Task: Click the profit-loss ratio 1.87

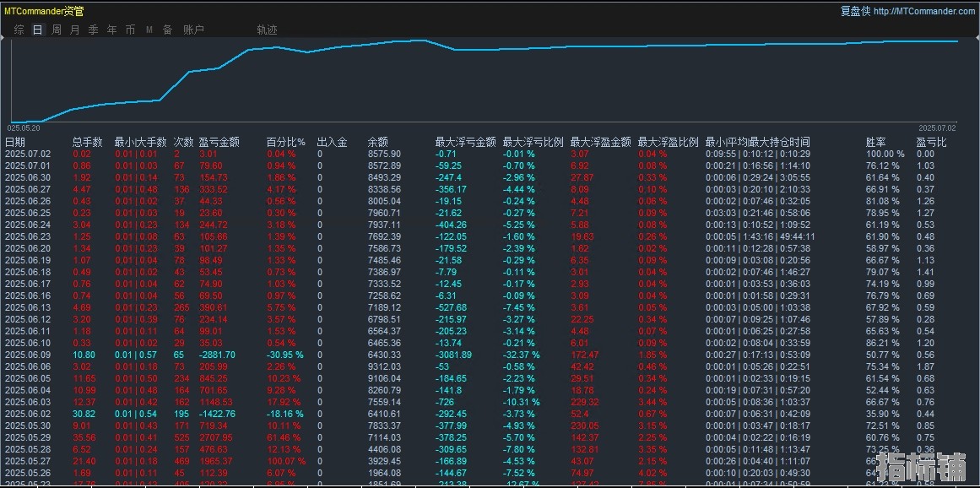Action: (926, 366)
